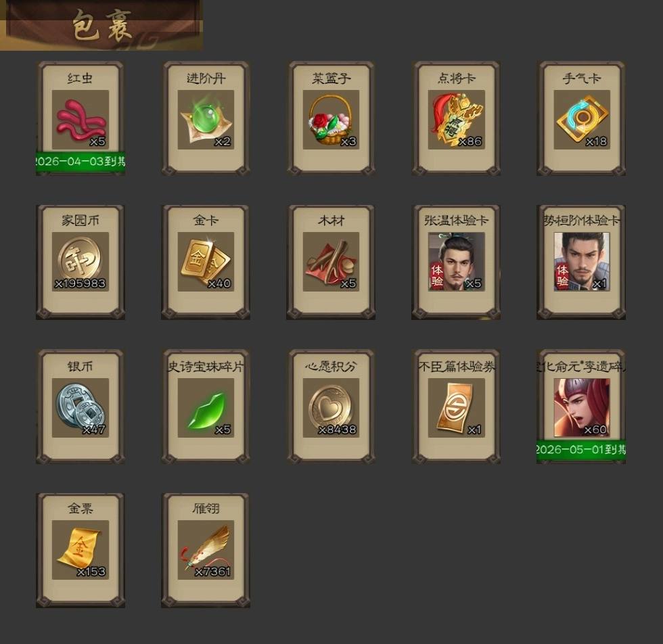Viewport: 663px width, 644px height.
Task: Open the 菜篮子 flower basket item
Action: pos(331,120)
